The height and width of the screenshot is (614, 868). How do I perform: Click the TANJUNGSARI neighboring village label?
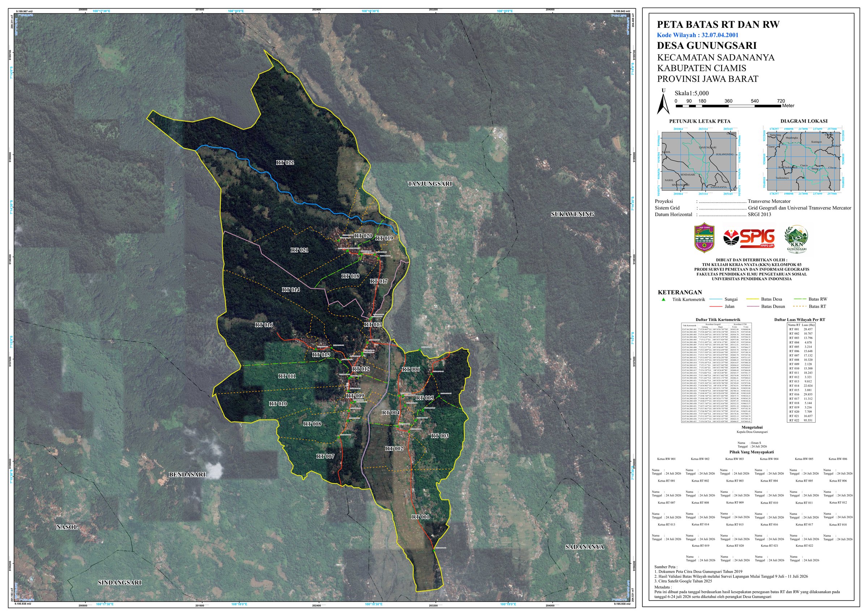coord(430,184)
